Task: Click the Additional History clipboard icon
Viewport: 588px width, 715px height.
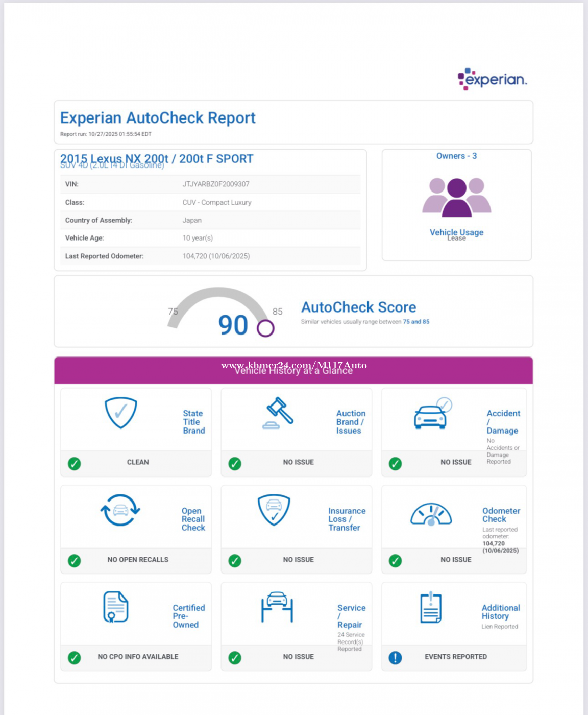Action: (x=431, y=608)
